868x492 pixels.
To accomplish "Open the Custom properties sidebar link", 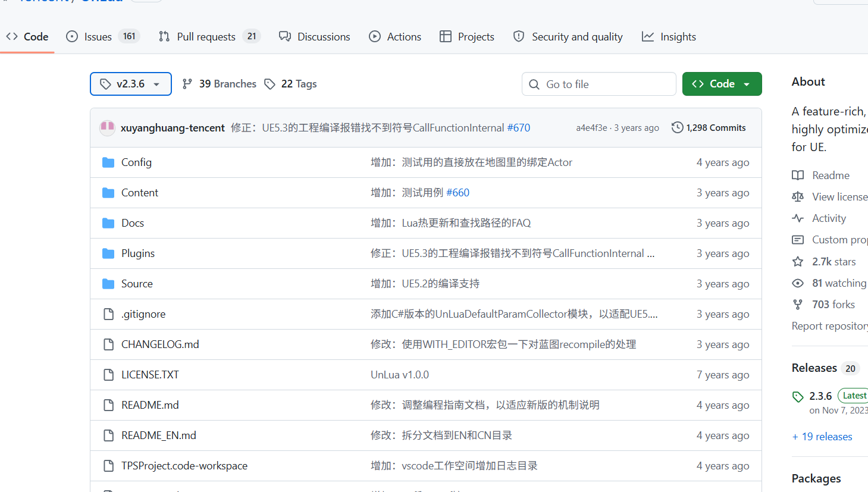I will coord(829,240).
